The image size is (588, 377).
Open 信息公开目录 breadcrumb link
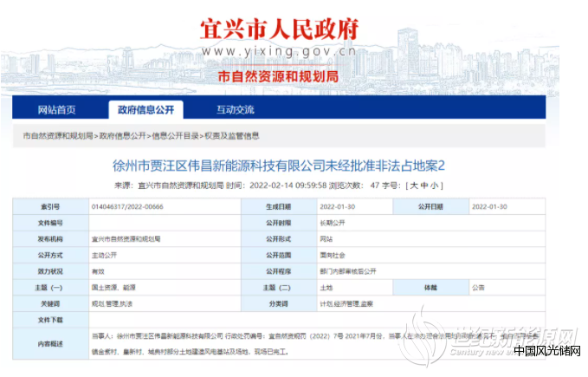pyautogui.click(x=175, y=136)
